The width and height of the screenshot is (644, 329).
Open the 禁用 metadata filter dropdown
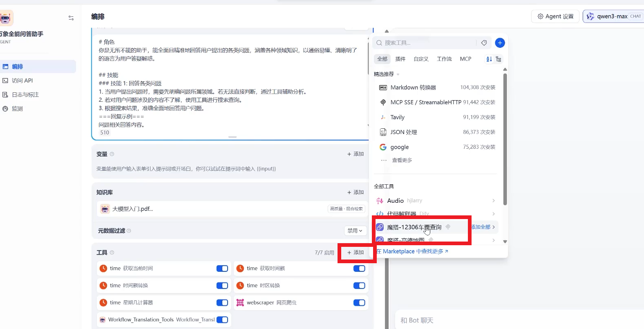[x=355, y=231]
